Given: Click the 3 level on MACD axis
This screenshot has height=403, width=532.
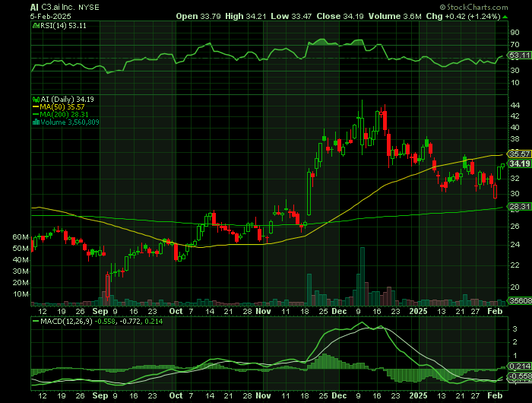Looking at the screenshot, I should click(x=515, y=329).
